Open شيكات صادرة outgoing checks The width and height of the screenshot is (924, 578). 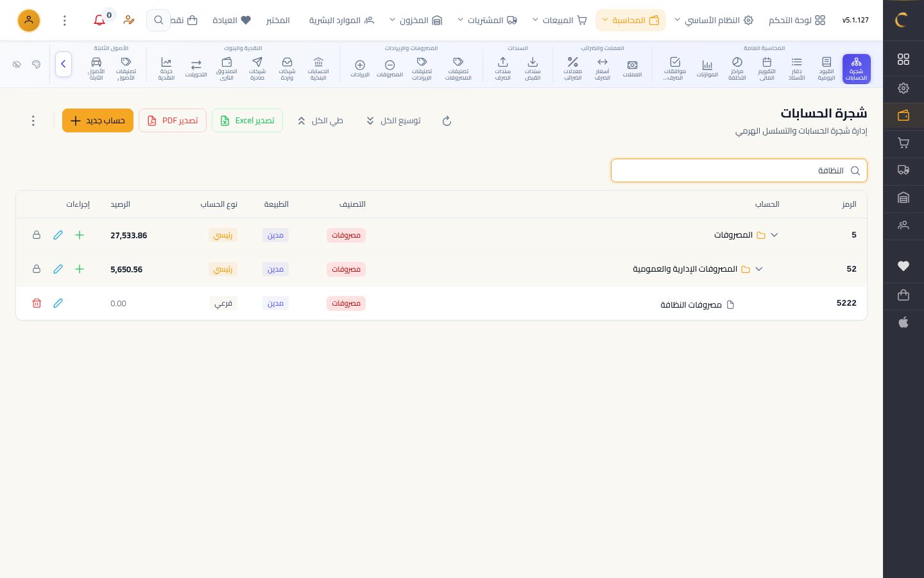coord(257,69)
